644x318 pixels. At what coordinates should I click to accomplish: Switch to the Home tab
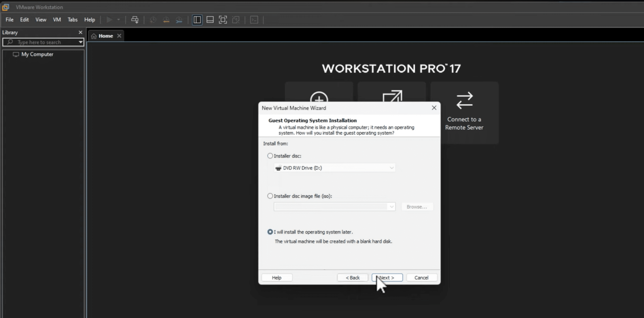[x=105, y=36]
